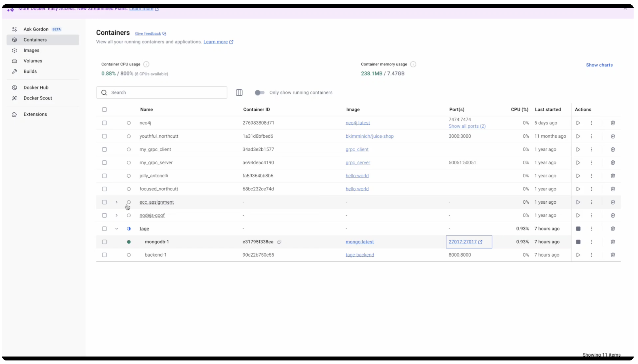Select the jolly_antonelli container checkbox
This screenshot has width=638, height=364.
click(104, 176)
